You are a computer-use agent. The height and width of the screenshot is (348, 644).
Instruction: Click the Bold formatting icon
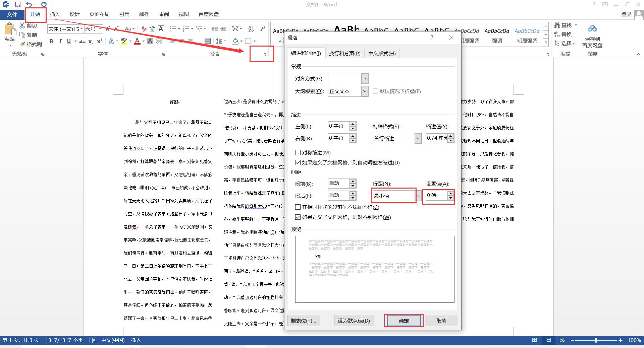[51, 41]
